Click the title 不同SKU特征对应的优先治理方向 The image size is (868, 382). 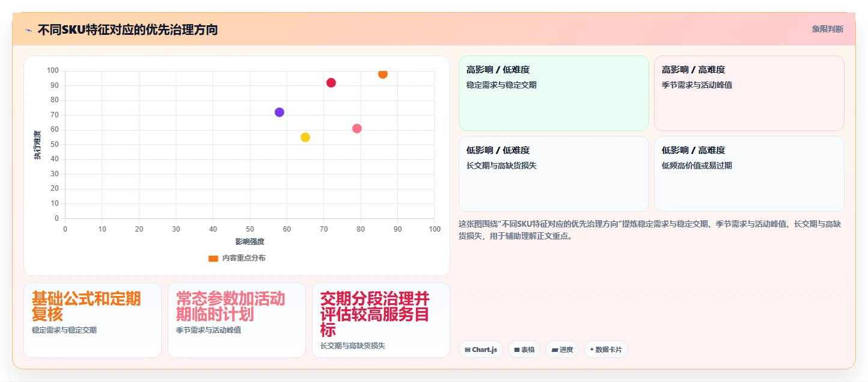coord(127,29)
